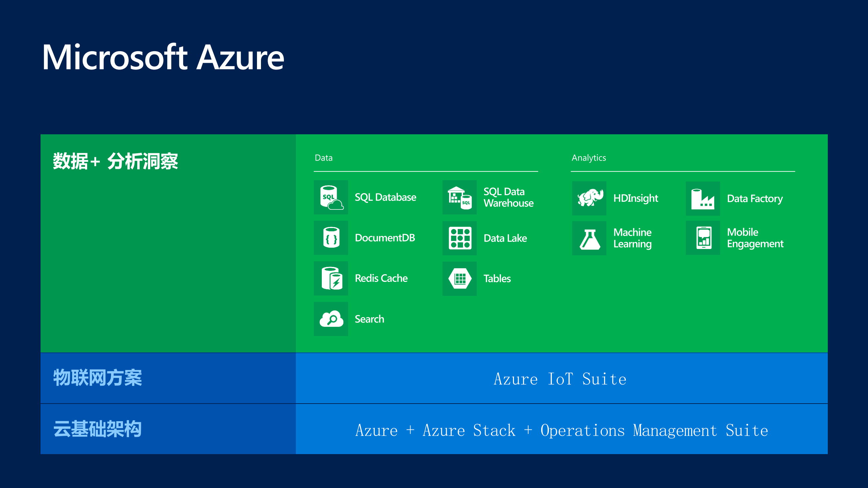Click the Microsoft Azure title
This screenshot has width=868, height=488.
[x=163, y=57]
